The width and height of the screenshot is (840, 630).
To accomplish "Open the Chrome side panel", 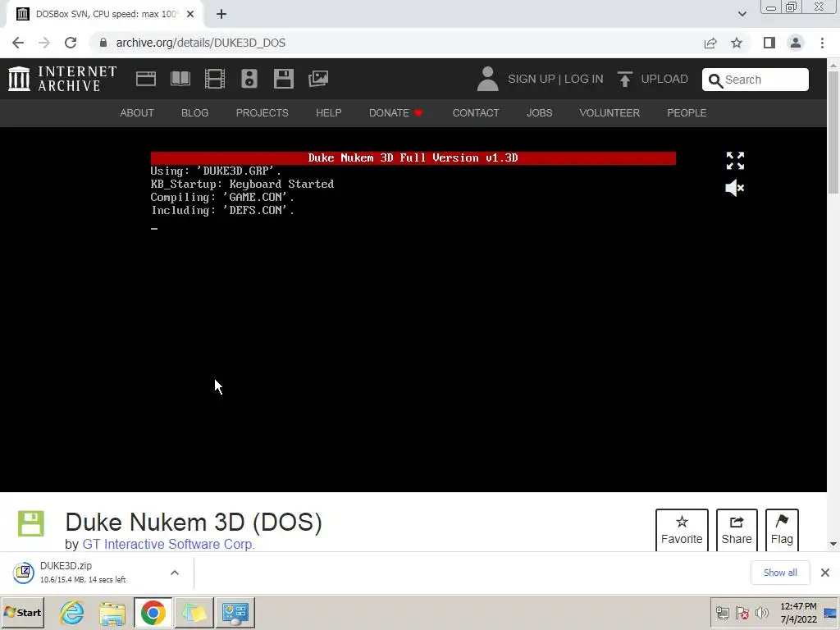I will [769, 43].
